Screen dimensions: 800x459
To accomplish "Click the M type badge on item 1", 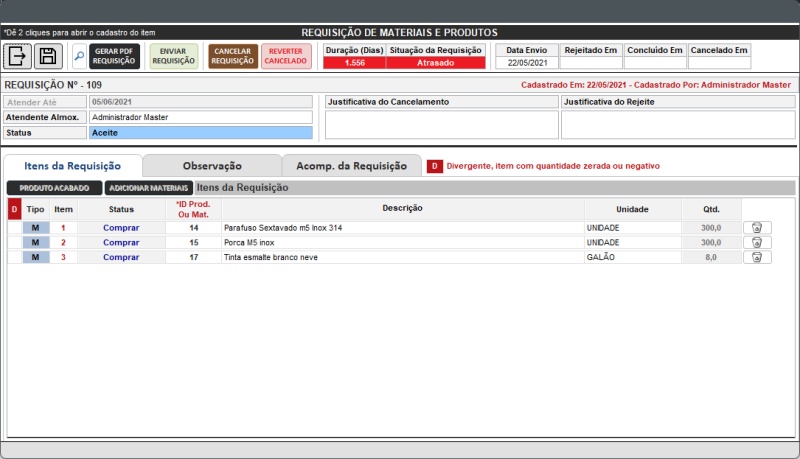I will click(x=35, y=227).
